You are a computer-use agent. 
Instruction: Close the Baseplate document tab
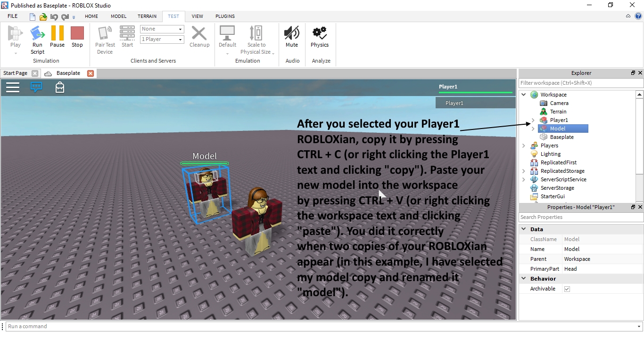(91, 73)
